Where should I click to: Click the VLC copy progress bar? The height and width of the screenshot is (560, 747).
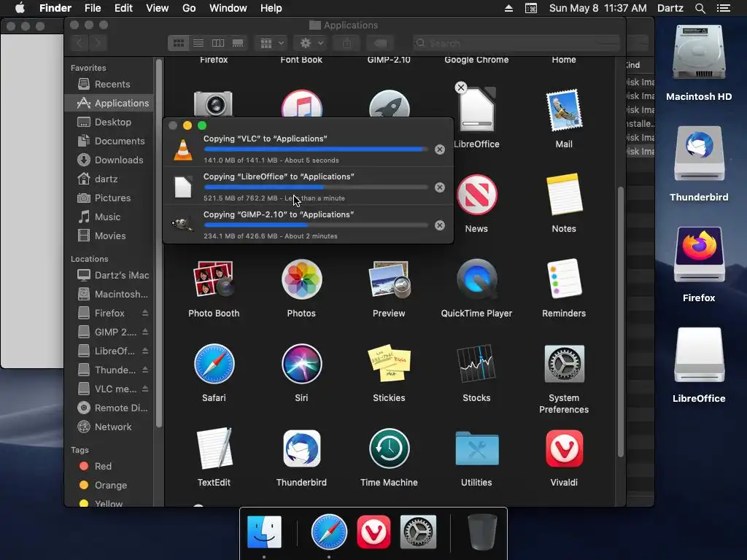tap(316, 149)
